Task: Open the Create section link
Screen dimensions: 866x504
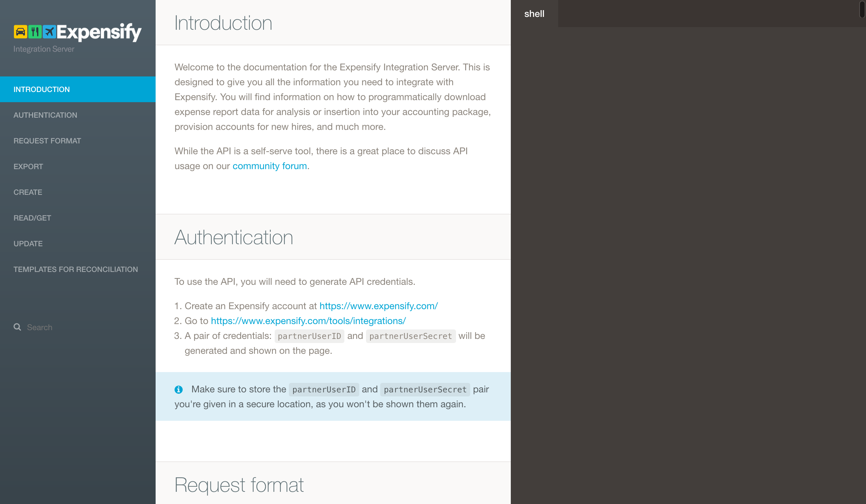Action: tap(78, 192)
